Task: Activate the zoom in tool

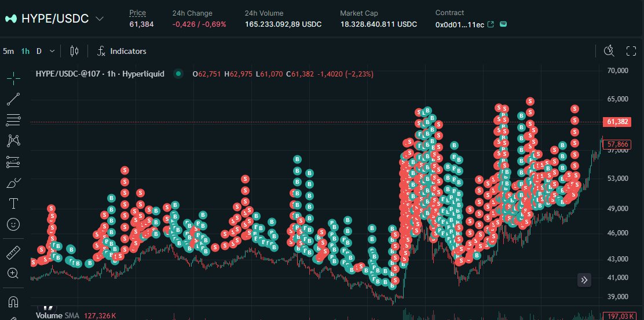Action: (x=13, y=273)
